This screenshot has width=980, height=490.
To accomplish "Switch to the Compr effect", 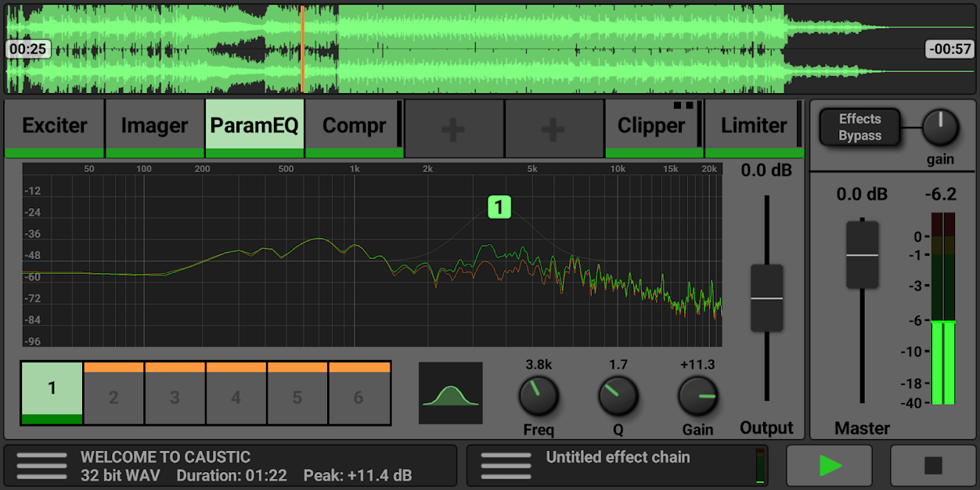I will (354, 125).
